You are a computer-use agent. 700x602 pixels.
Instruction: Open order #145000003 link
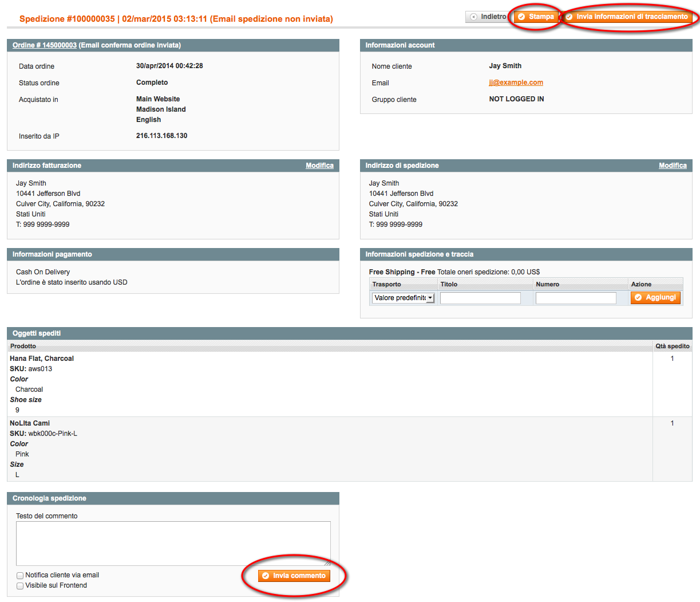[x=45, y=45]
